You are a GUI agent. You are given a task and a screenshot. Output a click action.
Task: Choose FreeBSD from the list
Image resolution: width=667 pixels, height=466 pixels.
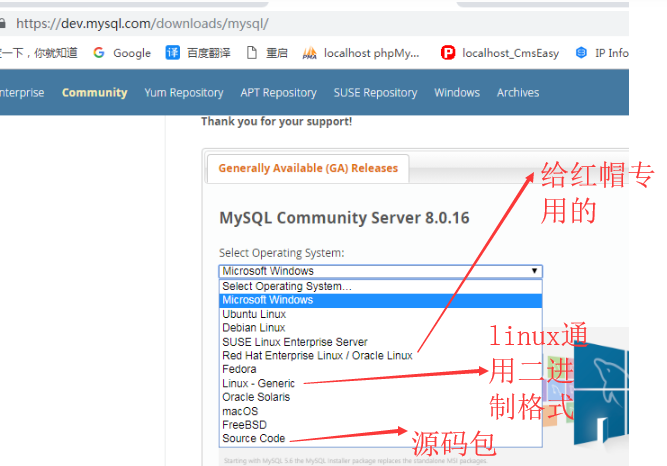[x=380, y=425]
